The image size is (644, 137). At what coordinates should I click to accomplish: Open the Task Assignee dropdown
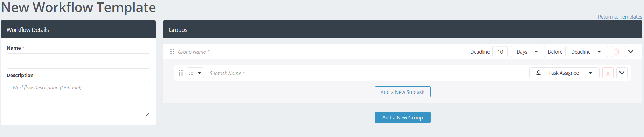(x=565, y=73)
